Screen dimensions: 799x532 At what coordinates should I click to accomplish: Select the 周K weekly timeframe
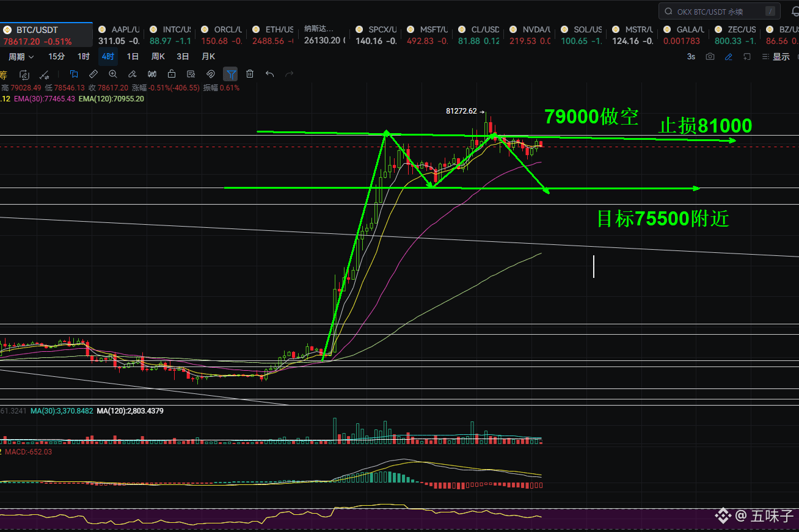(158, 56)
